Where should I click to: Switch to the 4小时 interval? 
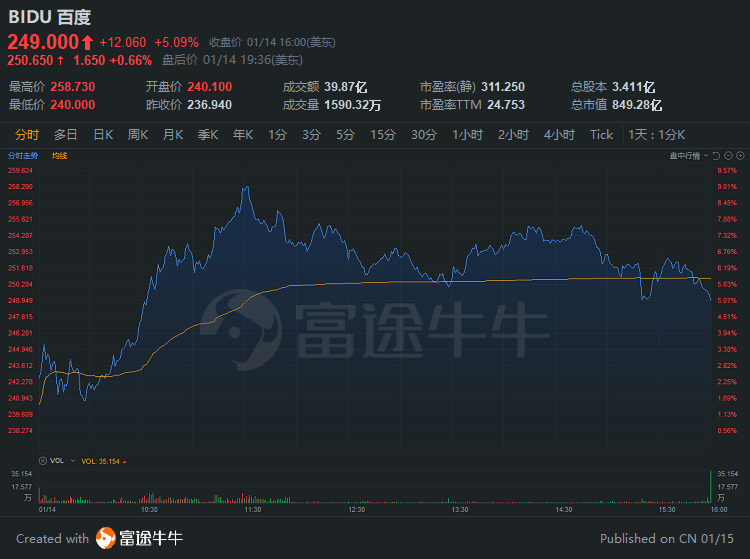tap(559, 135)
